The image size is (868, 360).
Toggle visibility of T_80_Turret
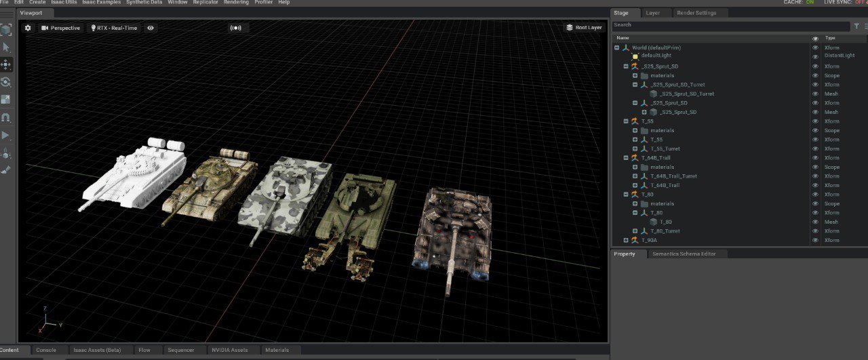[x=815, y=231]
